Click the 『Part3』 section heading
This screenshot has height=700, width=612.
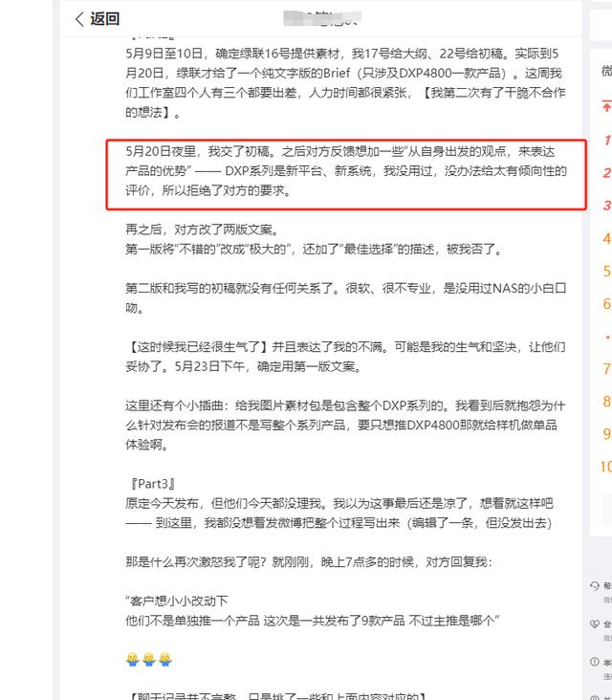[x=152, y=484]
